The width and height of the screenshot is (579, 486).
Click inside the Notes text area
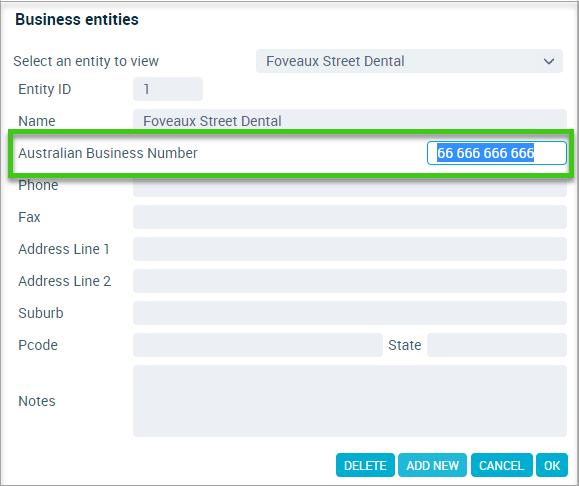pyautogui.click(x=350, y=401)
